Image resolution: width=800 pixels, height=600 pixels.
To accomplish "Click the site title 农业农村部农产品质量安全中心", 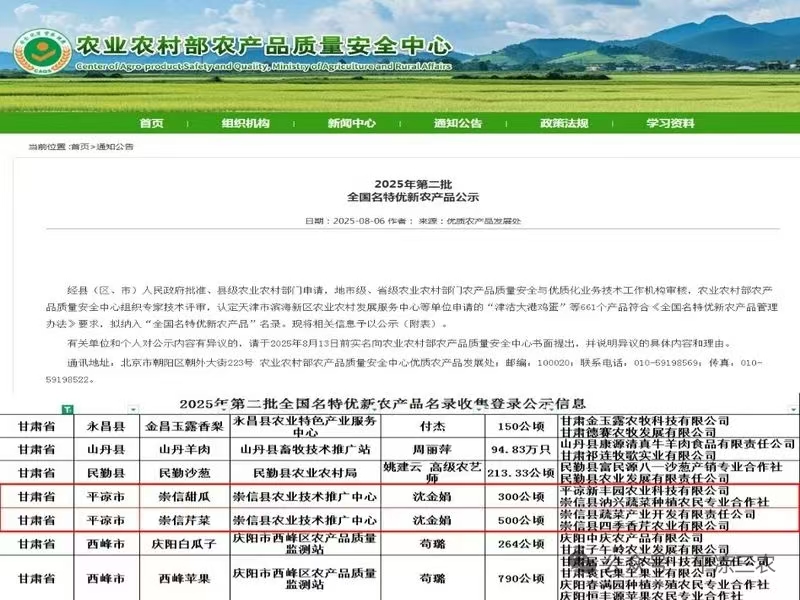I will coord(264,46).
